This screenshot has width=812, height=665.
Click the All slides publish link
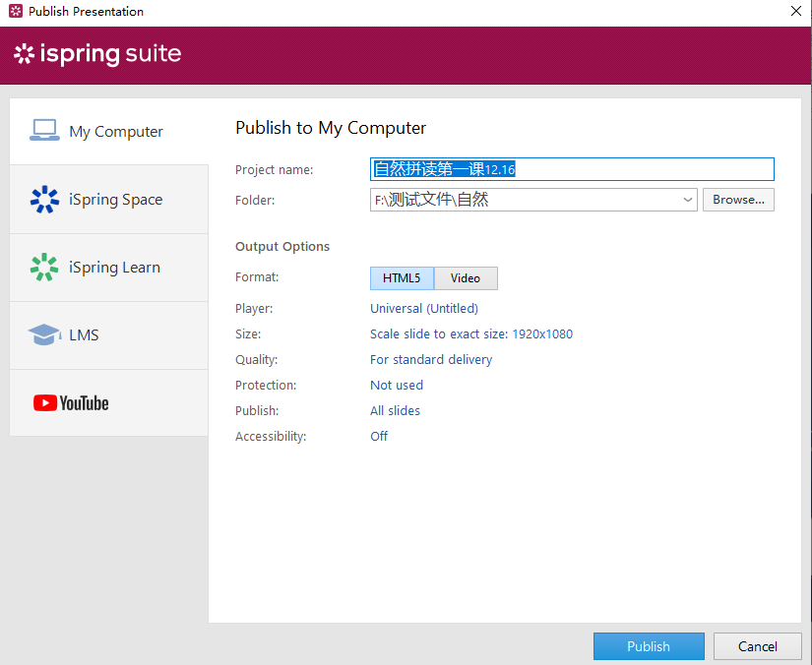click(x=395, y=411)
